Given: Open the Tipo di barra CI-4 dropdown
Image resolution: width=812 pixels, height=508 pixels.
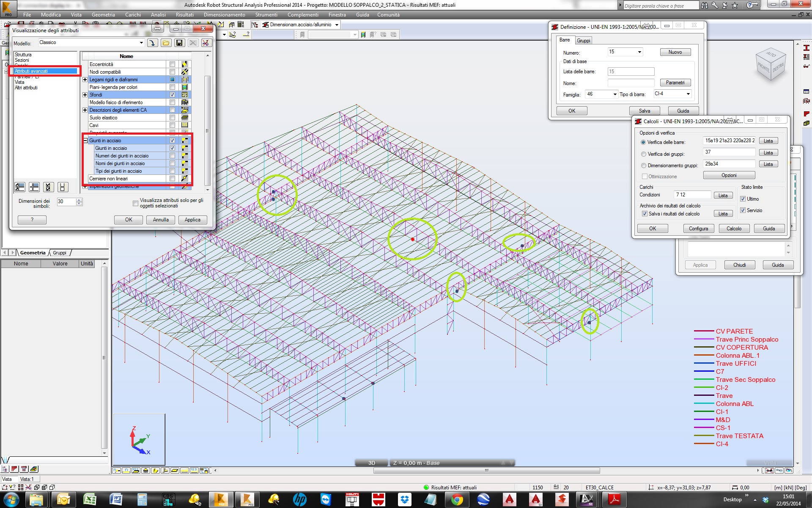Looking at the screenshot, I should [x=688, y=94].
